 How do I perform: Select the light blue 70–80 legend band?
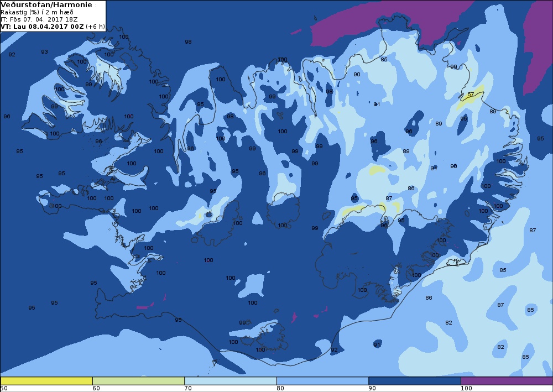click(x=231, y=381)
